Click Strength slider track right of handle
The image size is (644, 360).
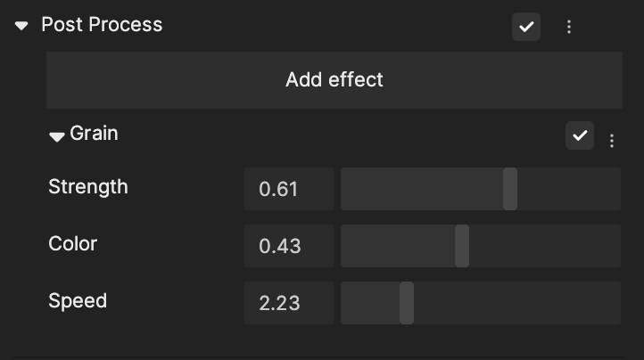(569, 189)
